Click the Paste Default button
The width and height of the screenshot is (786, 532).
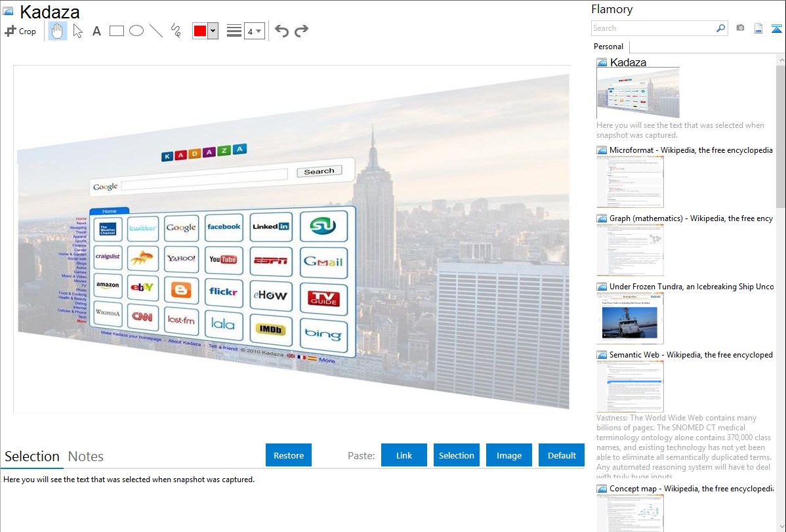pyautogui.click(x=562, y=455)
